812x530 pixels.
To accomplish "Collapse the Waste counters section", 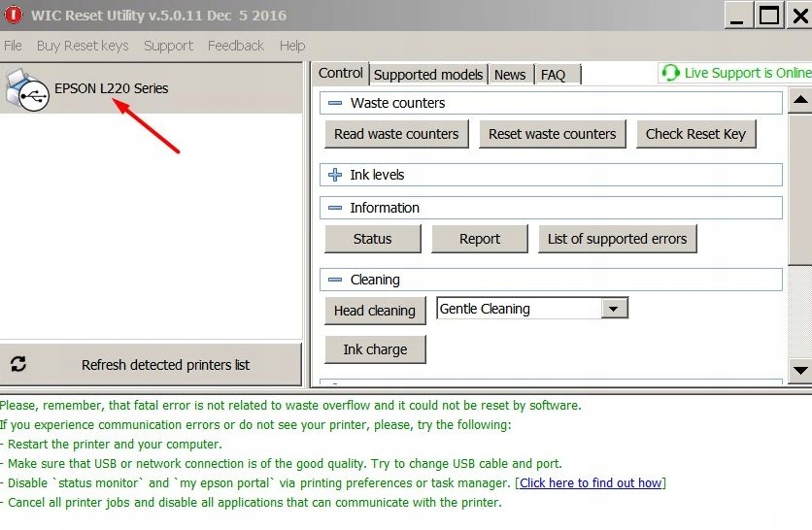I will tap(335, 103).
